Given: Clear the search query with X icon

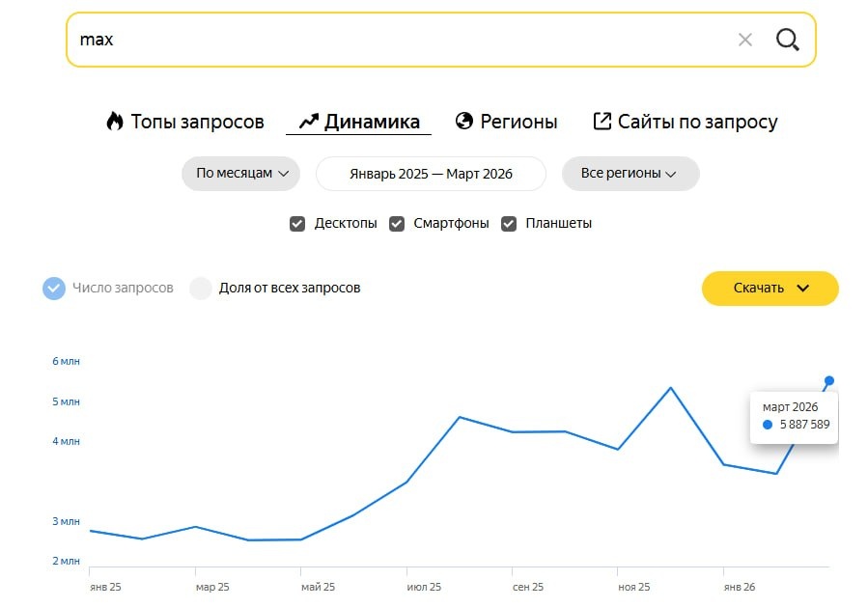Looking at the screenshot, I should (745, 40).
